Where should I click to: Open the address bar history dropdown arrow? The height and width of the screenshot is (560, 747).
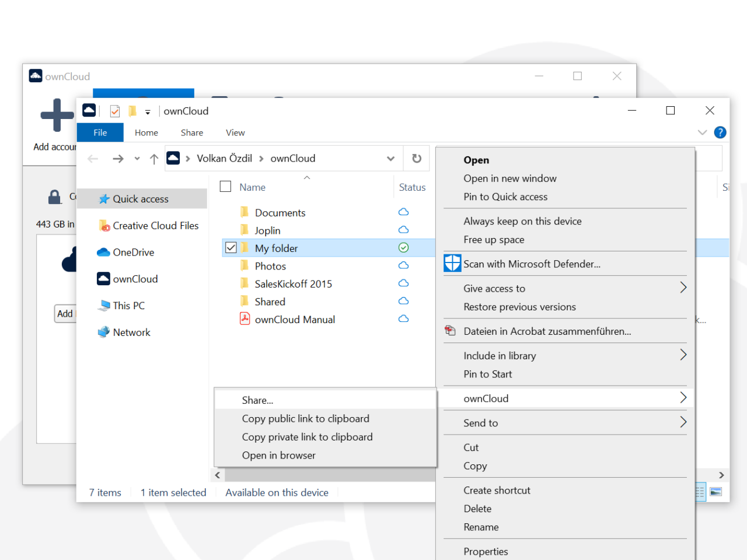[390, 158]
